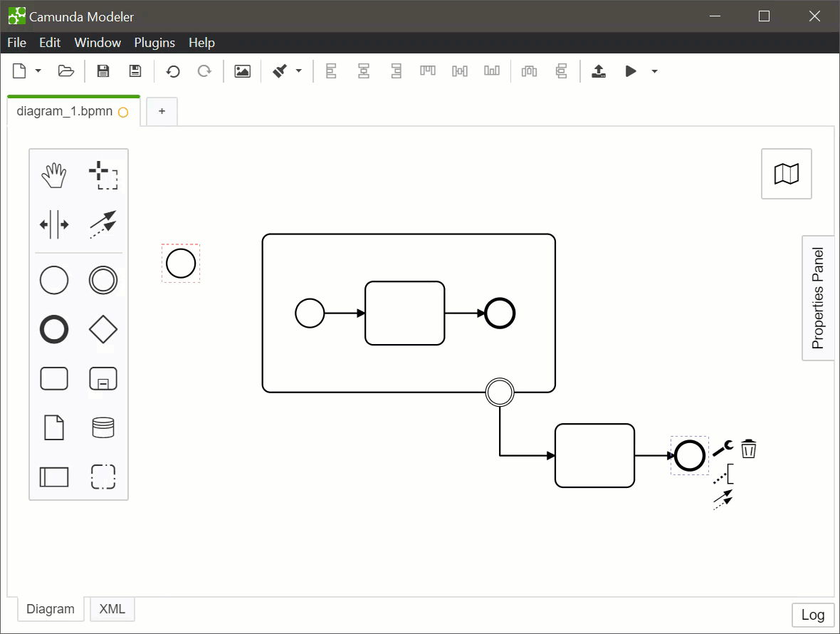Pick intermediate event from palette
Screen dimensions: 840x634
[x=103, y=280]
